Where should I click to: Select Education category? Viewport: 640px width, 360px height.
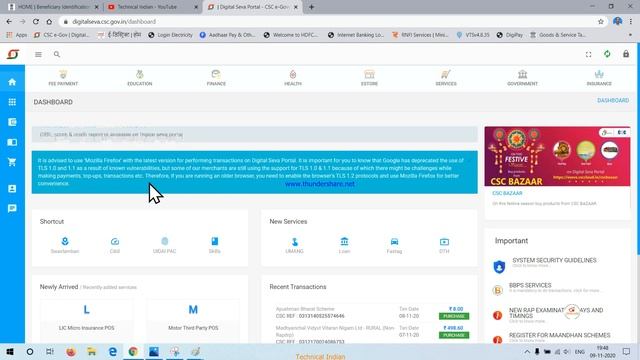pos(140,78)
